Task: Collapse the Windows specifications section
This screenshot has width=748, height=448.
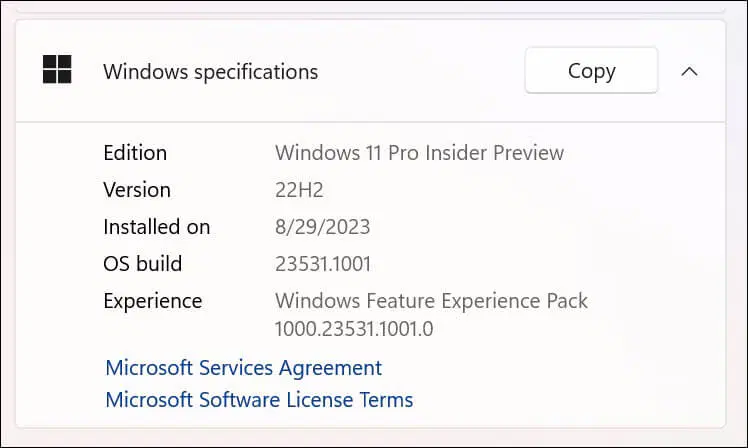Action: [x=689, y=71]
